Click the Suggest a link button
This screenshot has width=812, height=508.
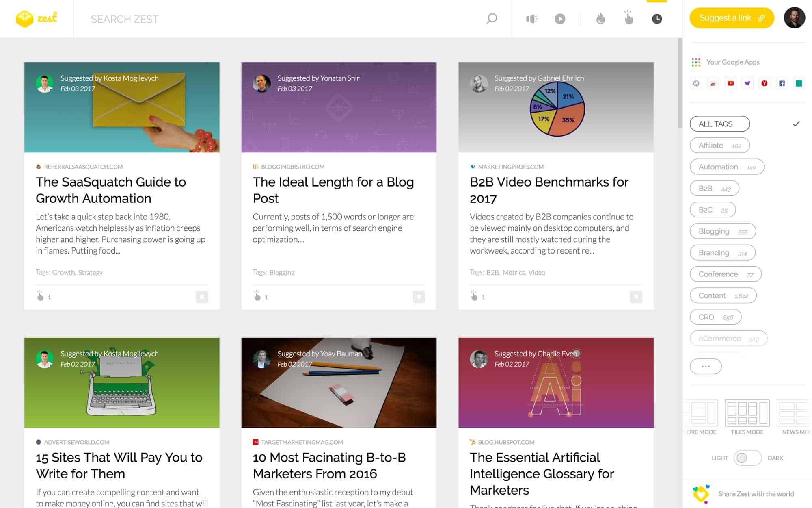732,18
